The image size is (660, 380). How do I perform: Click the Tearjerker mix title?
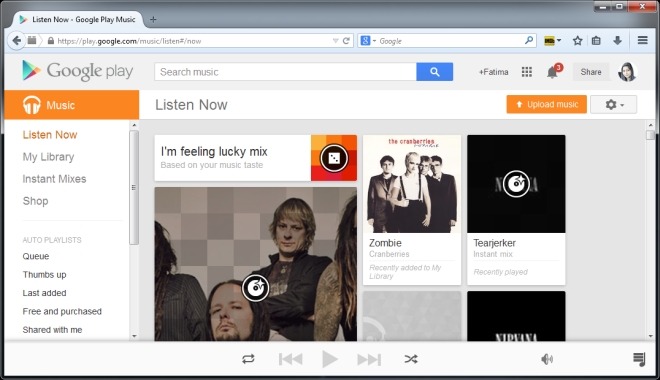click(x=494, y=243)
